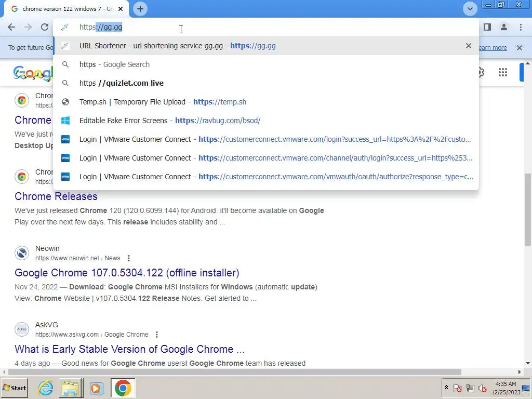Select Editable Fake Error Screens suggestion
The width and height of the screenshot is (532, 399).
click(x=266, y=121)
